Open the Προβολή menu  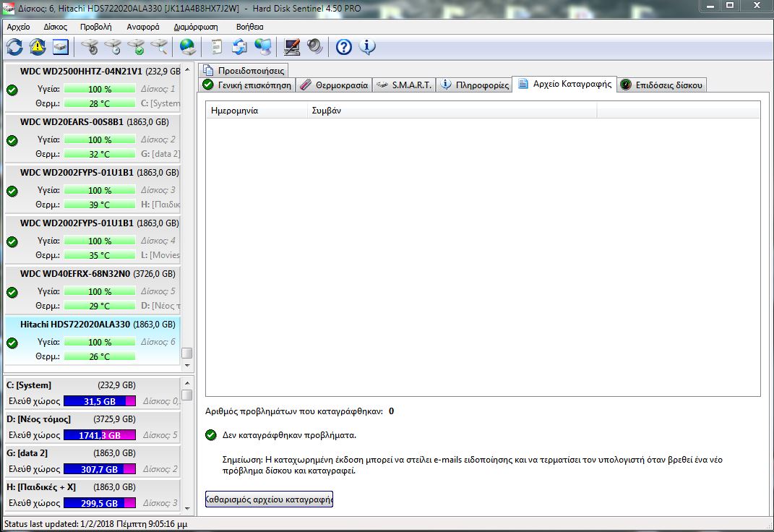[96, 27]
